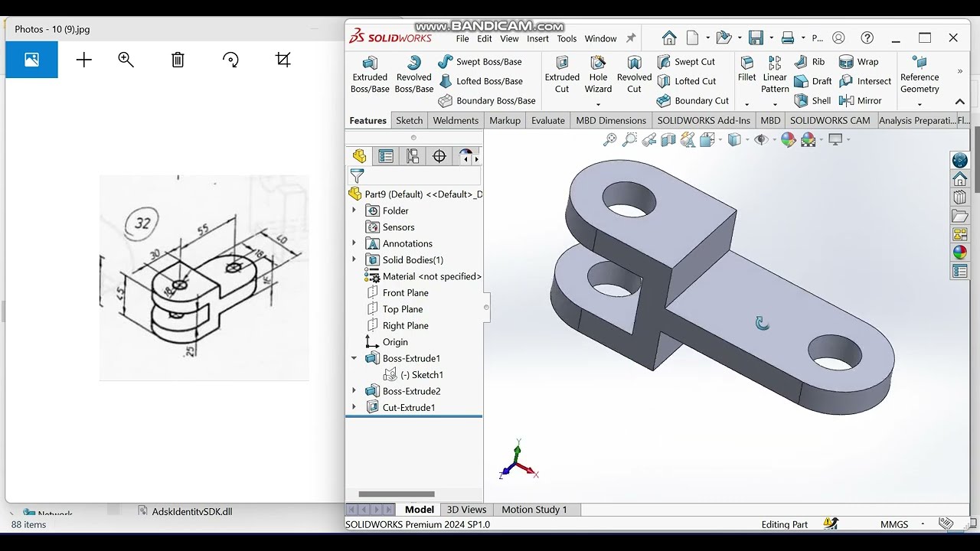The height and width of the screenshot is (551, 980).
Task: Select the Rib feature
Action: [809, 61]
